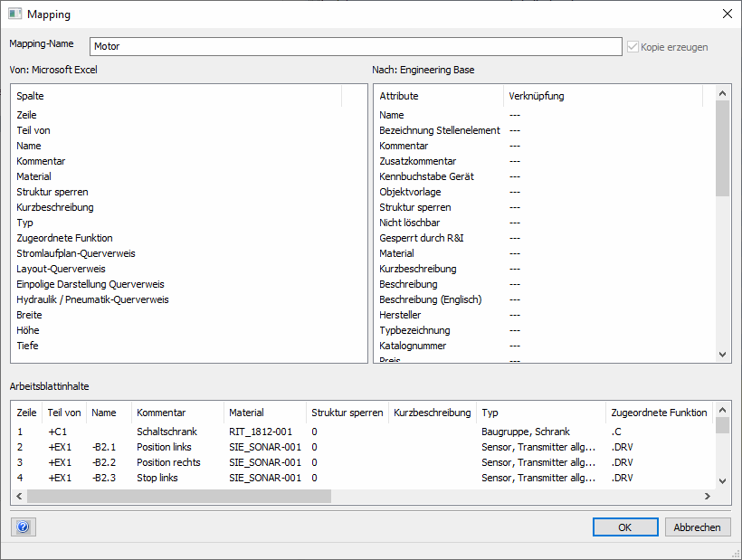Toggle the Kopie erzeugen checkbox
Screen dimensions: 742x560
[633, 47]
